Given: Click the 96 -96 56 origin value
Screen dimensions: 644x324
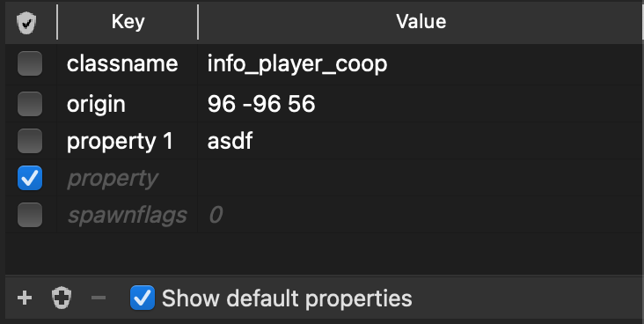Looking at the screenshot, I should [261, 104].
